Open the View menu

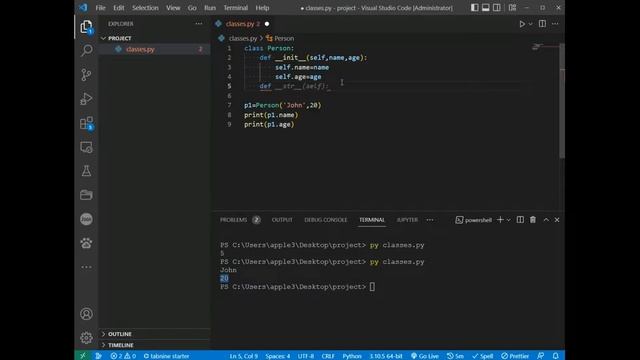pos(173,8)
